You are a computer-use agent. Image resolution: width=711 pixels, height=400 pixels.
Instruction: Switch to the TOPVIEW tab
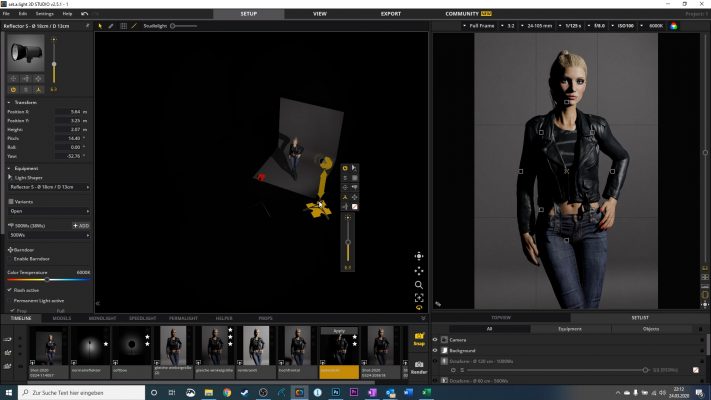[x=501, y=317]
